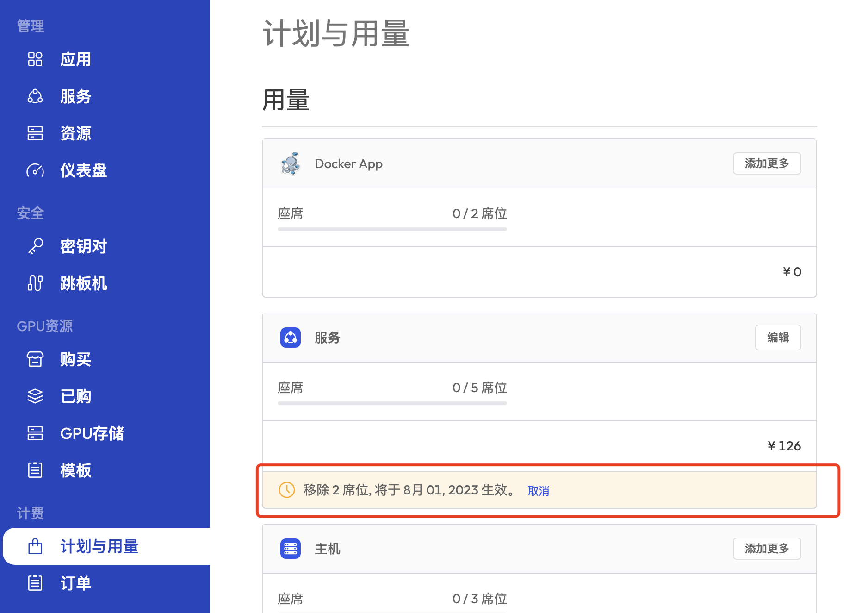Click the 已购 layers icon

pos(35,396)
